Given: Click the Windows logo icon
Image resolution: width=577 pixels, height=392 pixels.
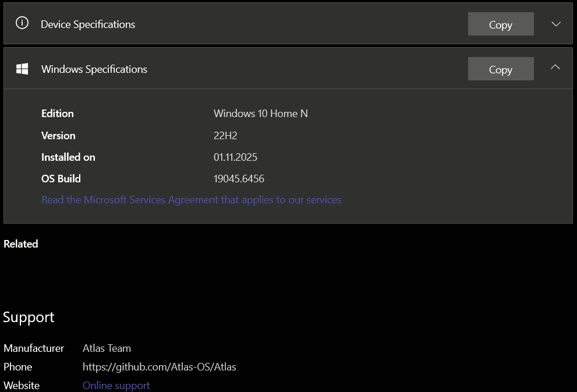Looking at the screenshot, I should click(x=22, y=69).
